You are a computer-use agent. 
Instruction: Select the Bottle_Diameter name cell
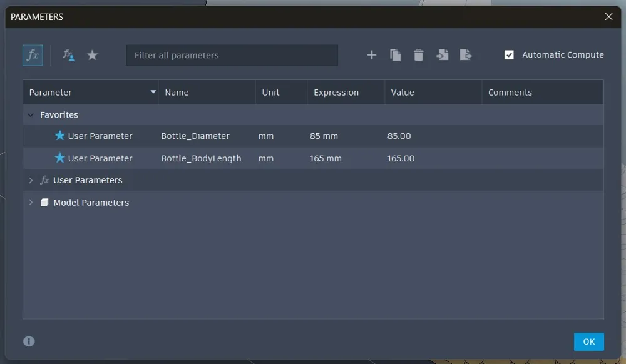(195, 136)
